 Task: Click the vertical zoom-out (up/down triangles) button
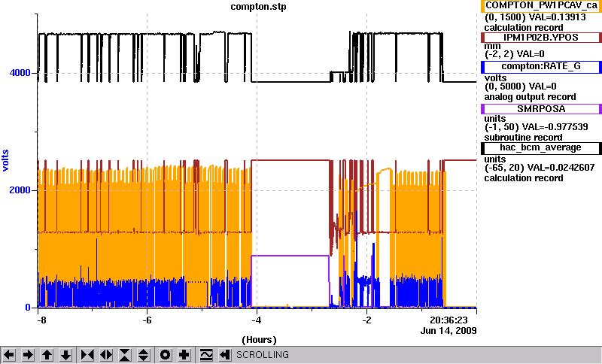tap(144, 355)
